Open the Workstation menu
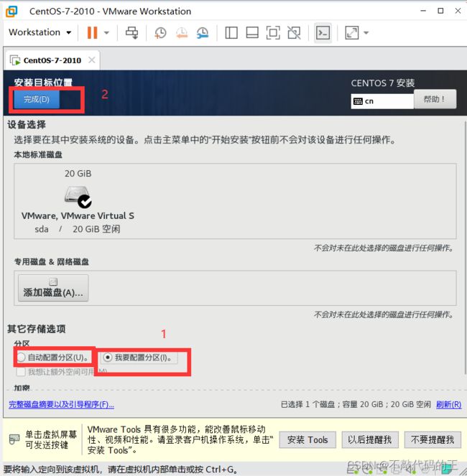The width and height of the screenshot is (467, 476). coord(40,32)
